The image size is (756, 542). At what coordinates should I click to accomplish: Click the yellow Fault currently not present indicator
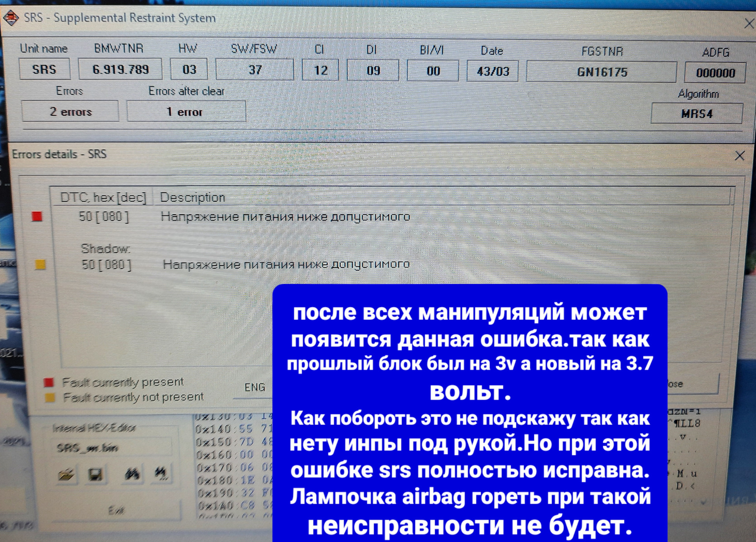49,397
